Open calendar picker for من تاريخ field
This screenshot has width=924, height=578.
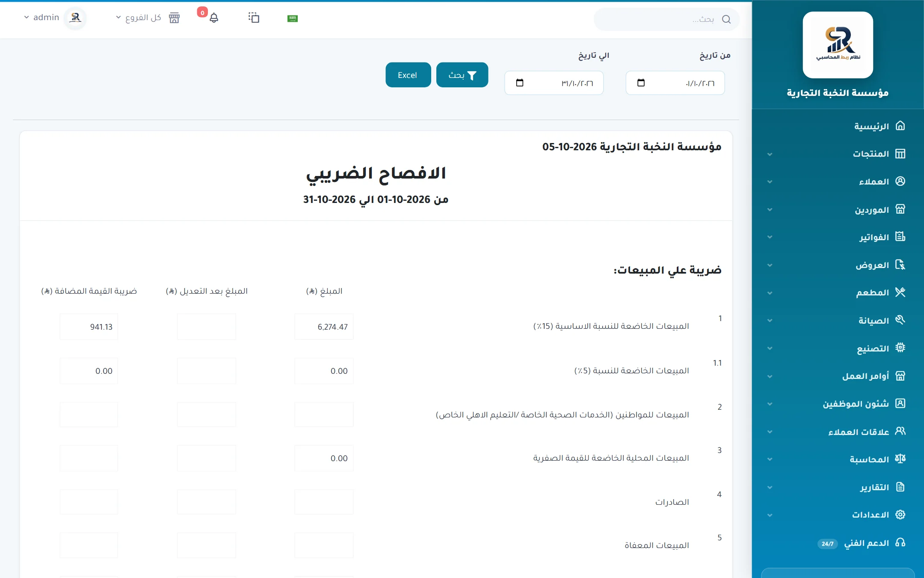coord(641,83)
